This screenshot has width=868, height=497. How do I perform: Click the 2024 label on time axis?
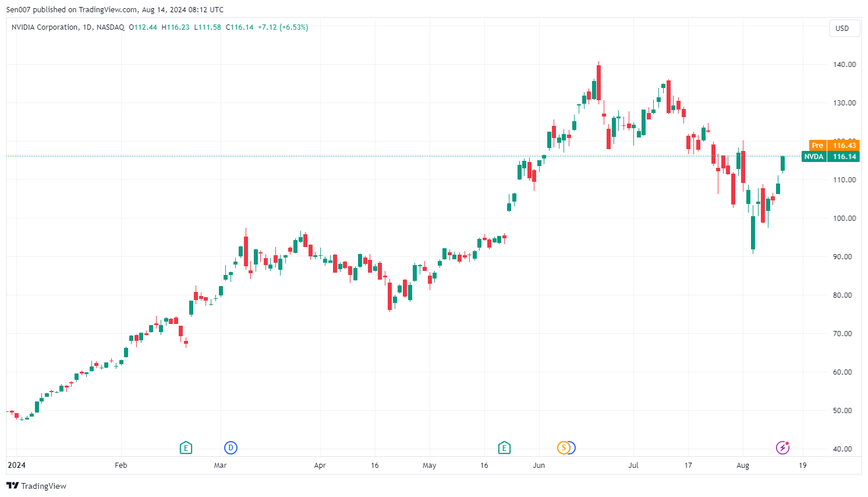point(16,465)
